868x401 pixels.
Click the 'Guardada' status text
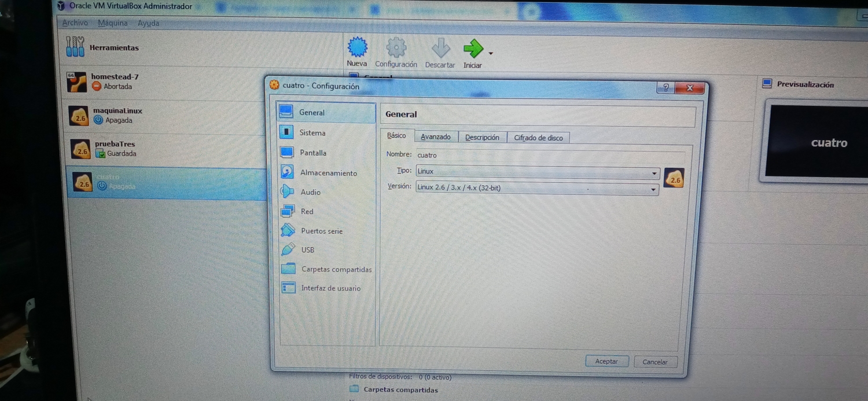click(122, 153)
